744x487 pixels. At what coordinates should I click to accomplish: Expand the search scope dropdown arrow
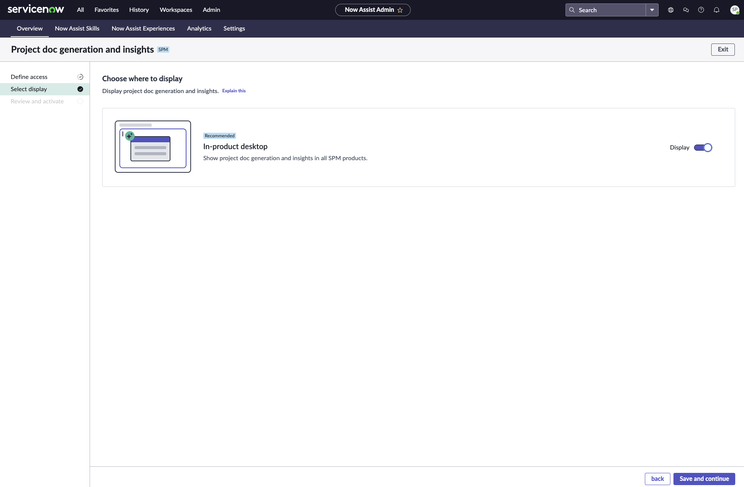[x=652, y=10]
